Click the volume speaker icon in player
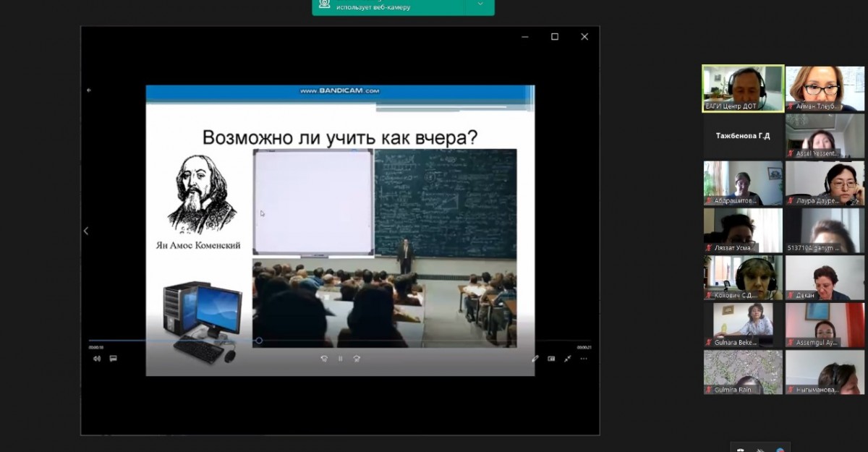This screenshot has height=452, width=868. [x=97, y=358]
